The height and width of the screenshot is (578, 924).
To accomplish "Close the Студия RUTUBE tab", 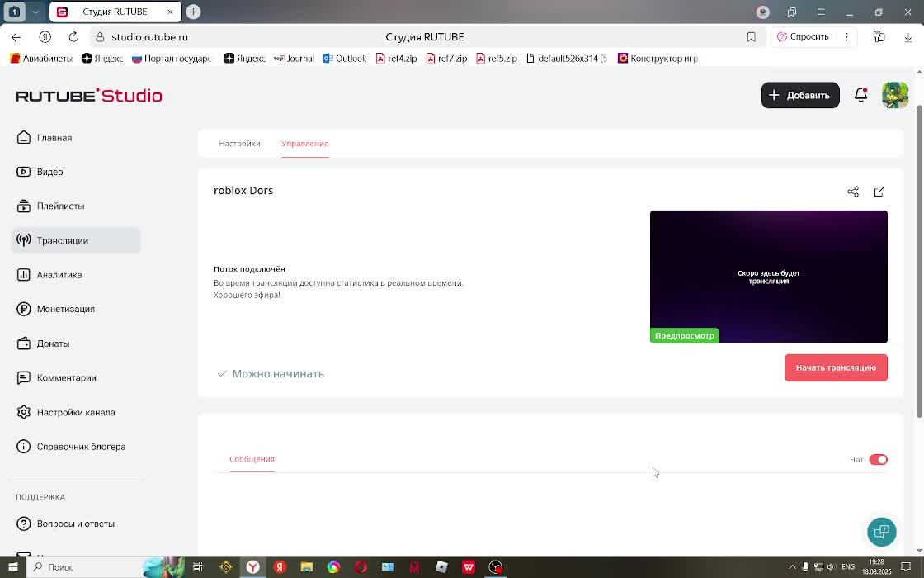I will [x=170, y=12].
